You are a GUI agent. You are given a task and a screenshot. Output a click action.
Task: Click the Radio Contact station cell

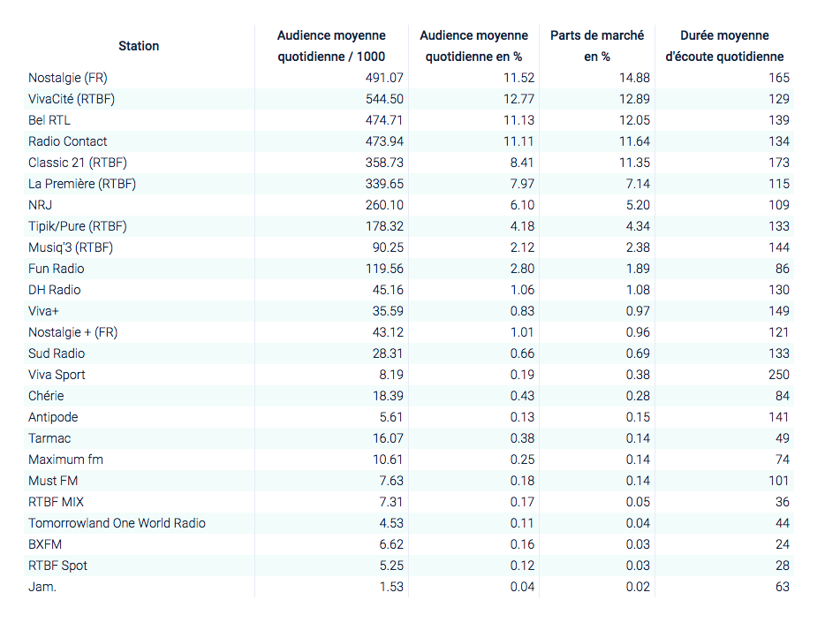tap(68, 141)
